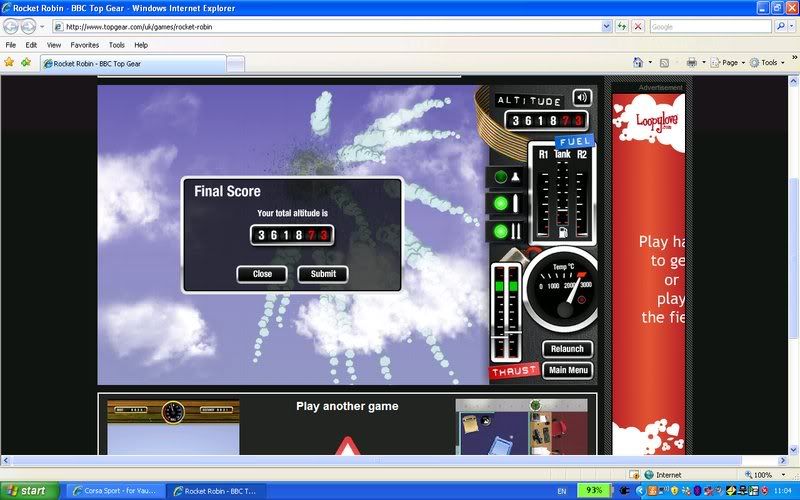Click the Refresh page icon
Screen dimensions: 800x500
click(622, 27)
